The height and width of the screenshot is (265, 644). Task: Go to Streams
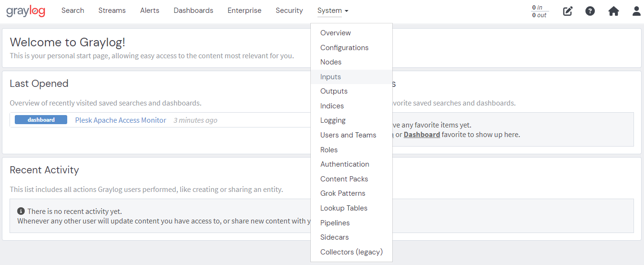pyautogui.click(x=112, y=11)
